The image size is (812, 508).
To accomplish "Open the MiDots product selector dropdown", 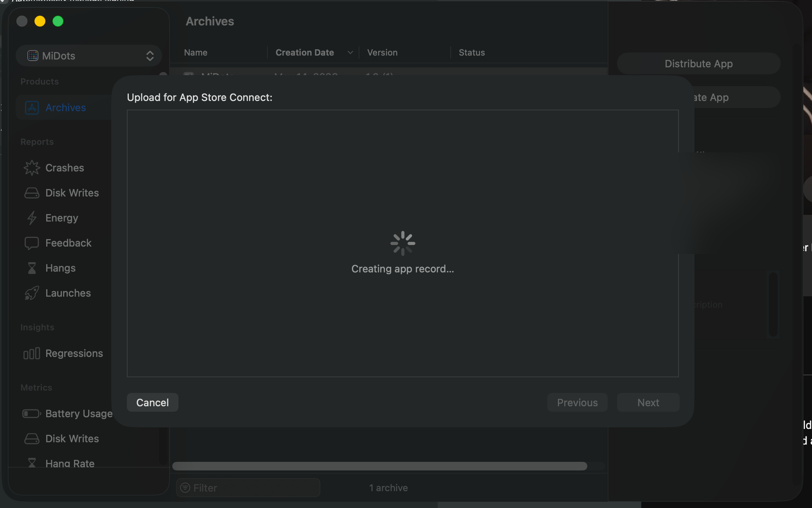I will pos(89,56).
